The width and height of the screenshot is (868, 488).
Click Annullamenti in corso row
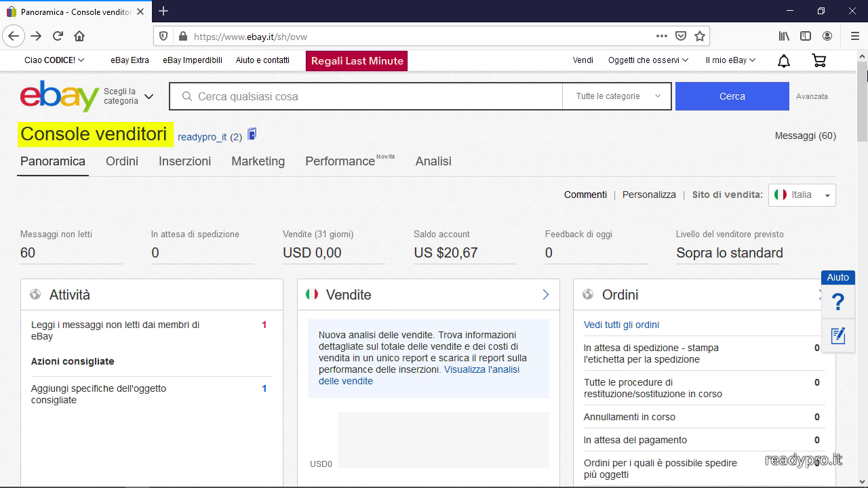[703, 417]
